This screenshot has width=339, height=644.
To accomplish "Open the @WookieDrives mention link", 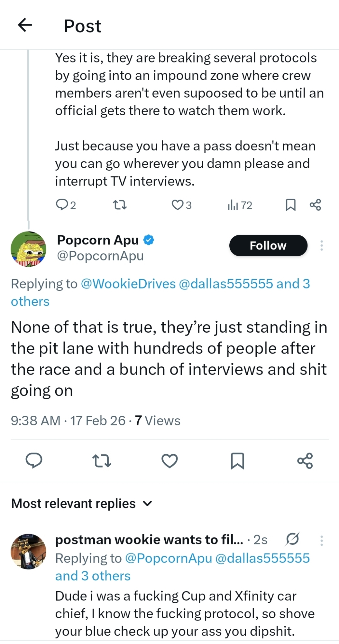I will click(x=128, y=284).
